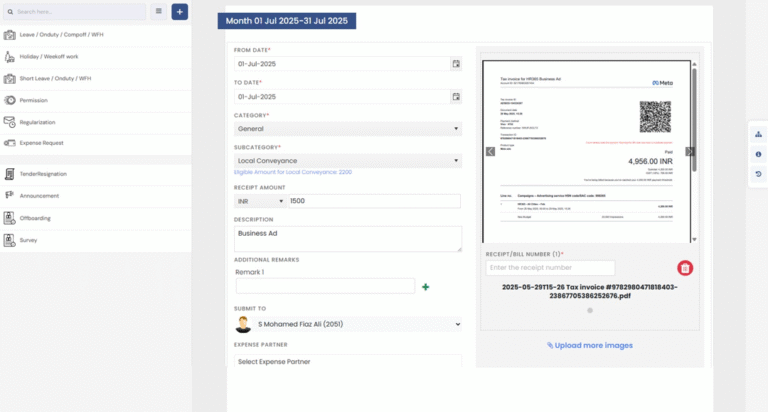Add another remark with green plus icon
The image size is (768, 412).
426,287
